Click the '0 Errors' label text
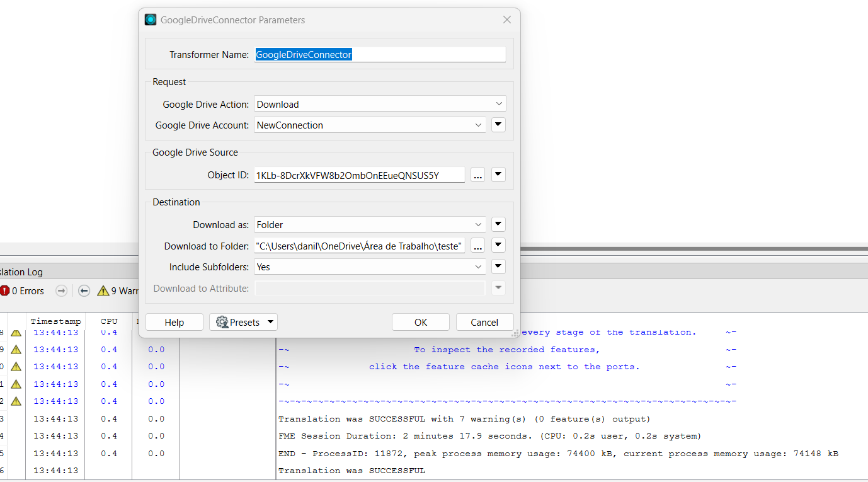Image resolution: width=868 pixels, height=482 pixels. tap(28, 290)
